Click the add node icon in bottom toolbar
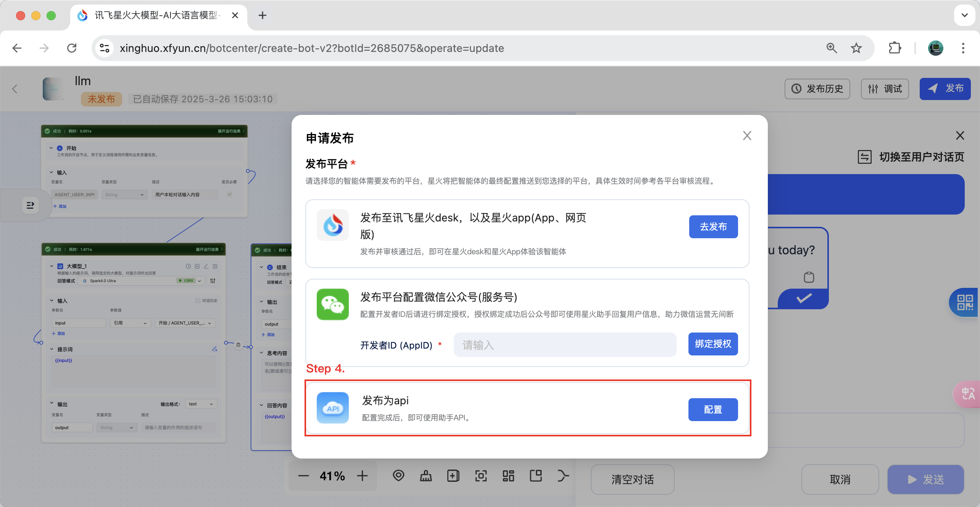980x507 pixels. point(453,476)
